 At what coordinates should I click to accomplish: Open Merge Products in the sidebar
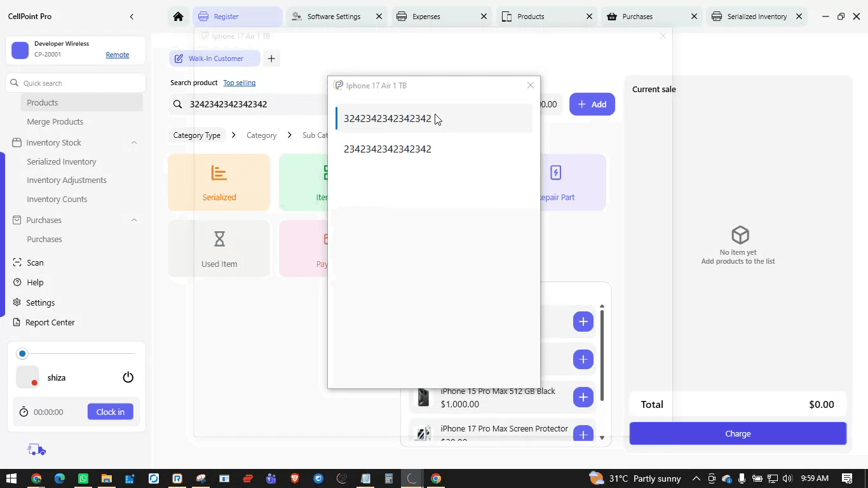(x=55, y=121)
